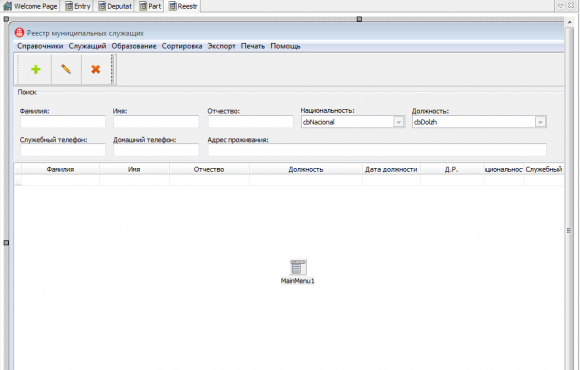
Task: Click the Welcome Page house icon tab
Action: coord(30,6)
